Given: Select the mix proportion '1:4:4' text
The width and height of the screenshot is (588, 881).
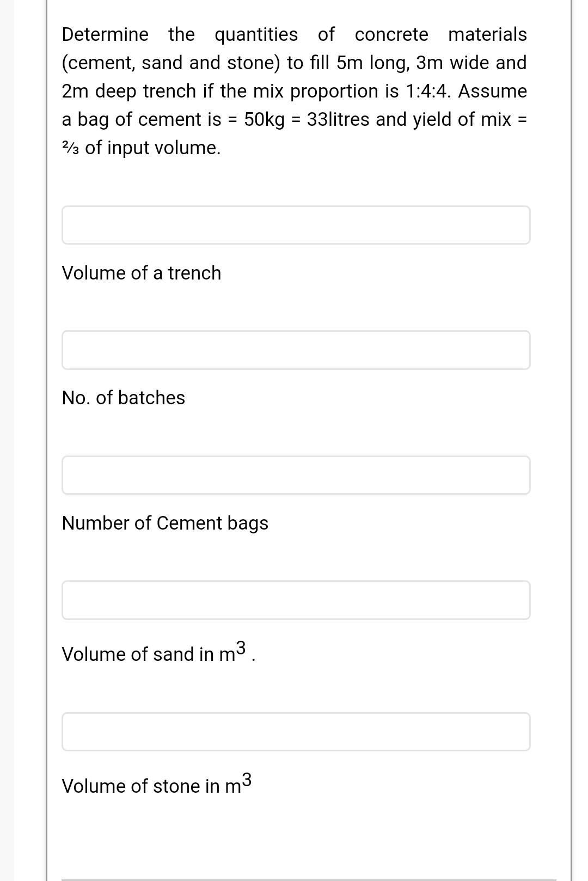Looking at the screenshot, I should 427,91.
